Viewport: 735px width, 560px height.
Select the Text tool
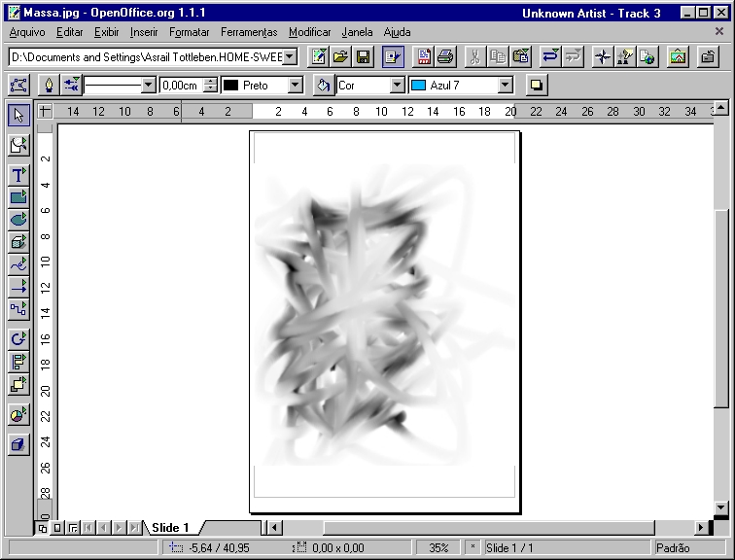pos(17,175)
